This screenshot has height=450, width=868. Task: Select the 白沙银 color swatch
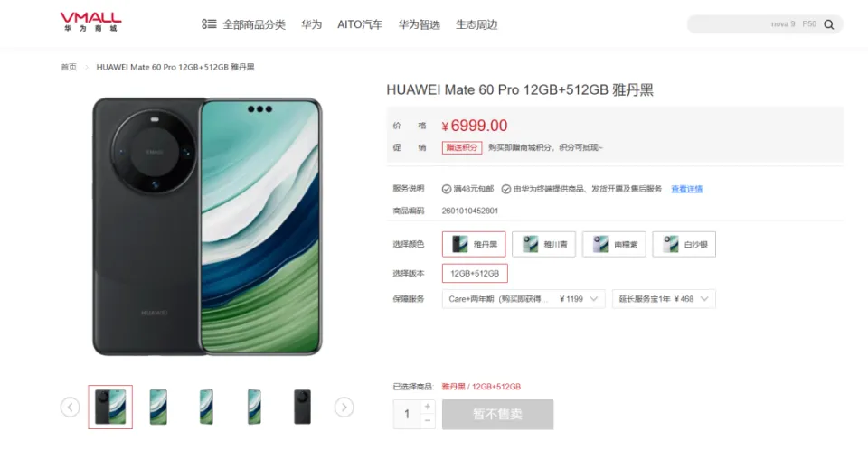(684, 244)
